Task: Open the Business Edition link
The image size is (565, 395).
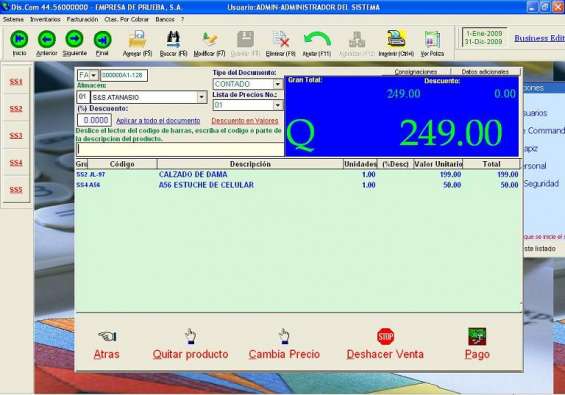Action: pos(539,38)
